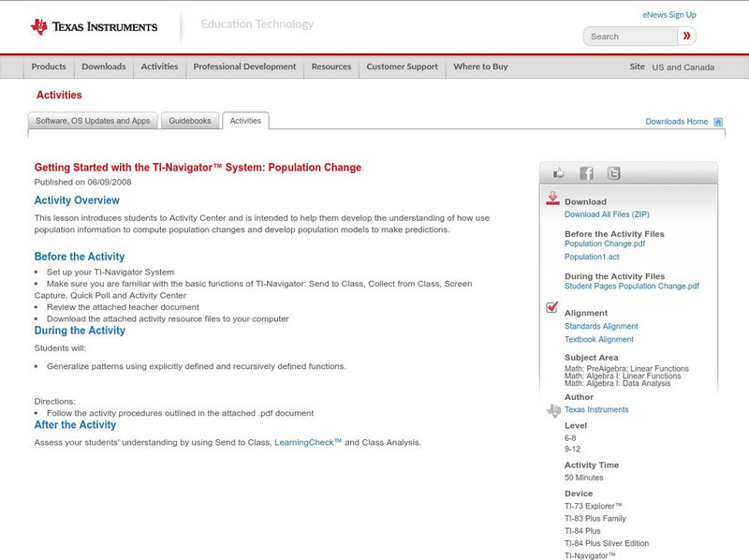Viewport: 749px width, 560px height.
Task: Click the Activity Overview heading
Action: pos(77,200)
